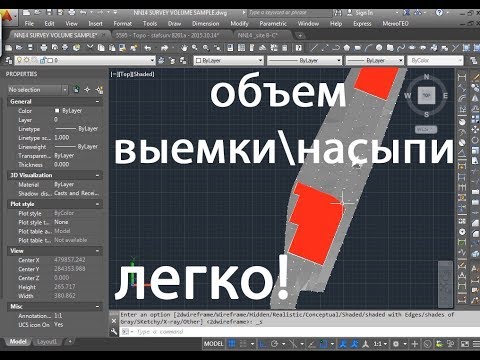Click the WCS label below ViewCube
Screen dimensions: 480x360
click(426, 129)
